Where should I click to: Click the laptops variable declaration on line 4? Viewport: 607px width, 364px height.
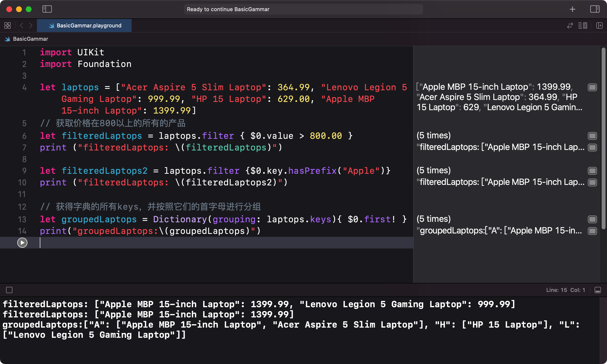pos(80,87)
